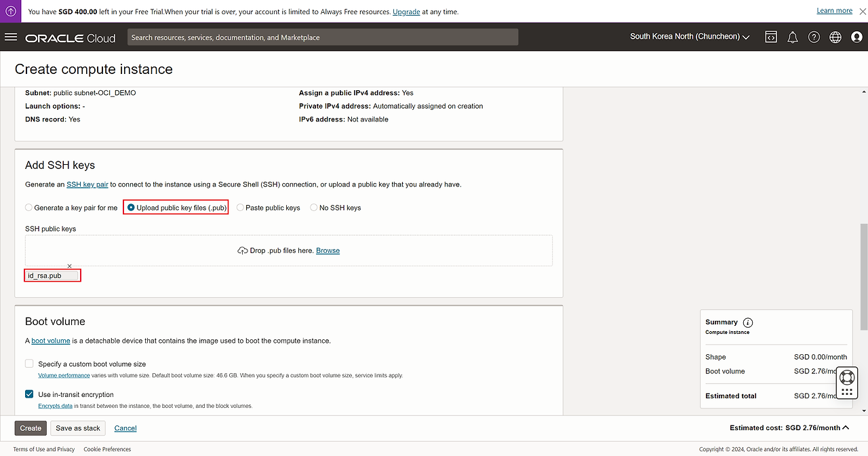Image resolution: width=868 pixels, height=456 pixels.
Task: Open the user profile avatar icon
Action: [856, 37]
